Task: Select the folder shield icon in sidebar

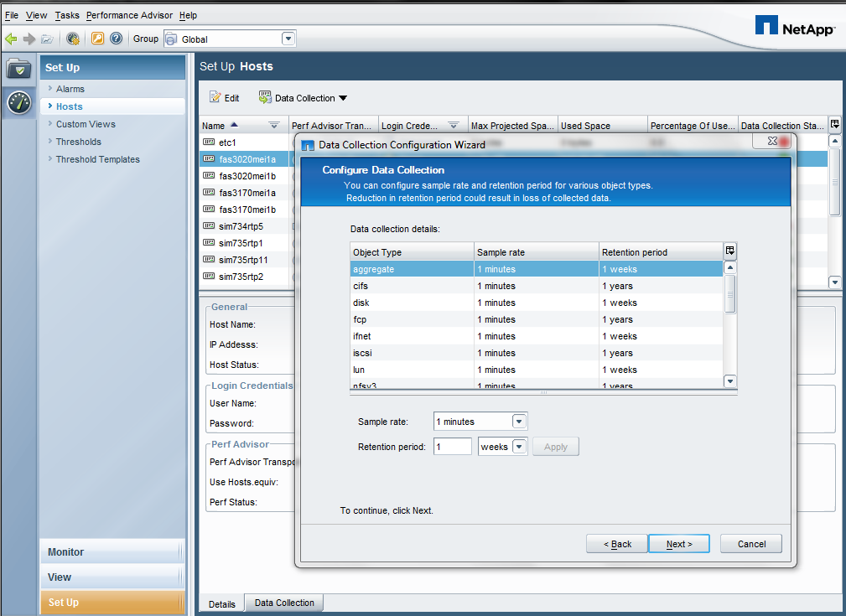Action: click(x=18, y=70)
